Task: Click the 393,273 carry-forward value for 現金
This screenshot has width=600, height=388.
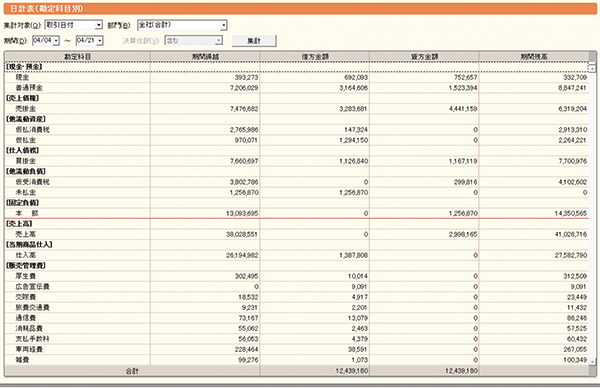Action: coord(246,77)
